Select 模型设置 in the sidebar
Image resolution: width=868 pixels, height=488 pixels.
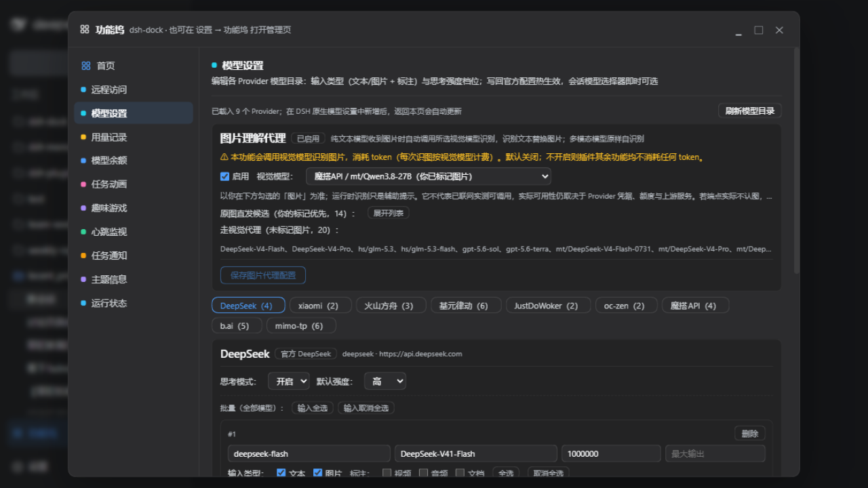click(x=134, y=113)
